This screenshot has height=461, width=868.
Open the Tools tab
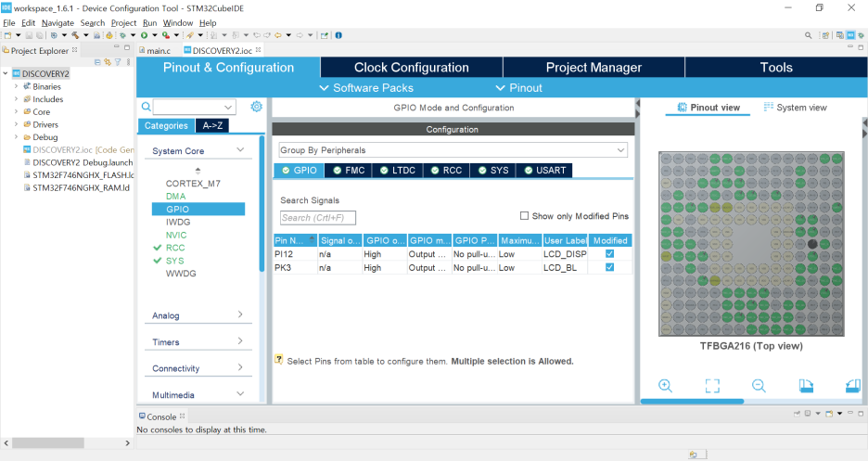[776, 68]
